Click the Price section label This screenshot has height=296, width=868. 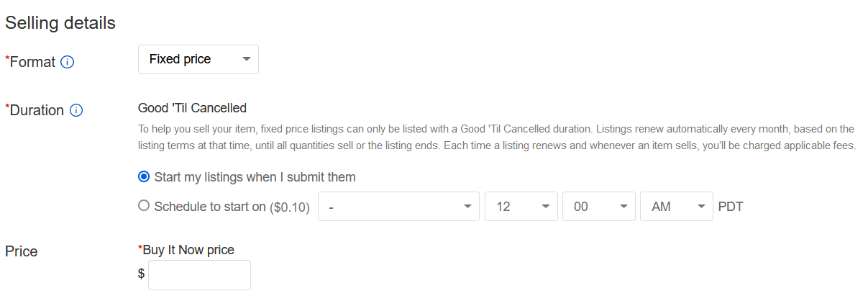click(22, 251)
